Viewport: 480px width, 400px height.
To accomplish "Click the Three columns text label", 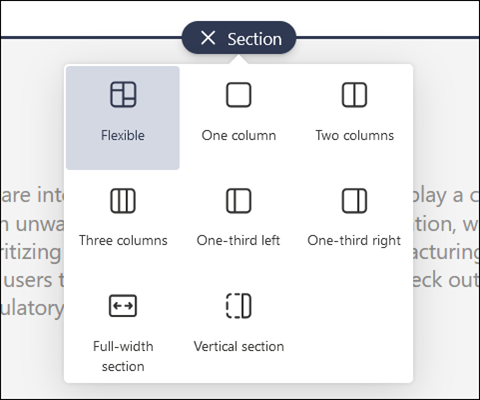I will point(123,240).
